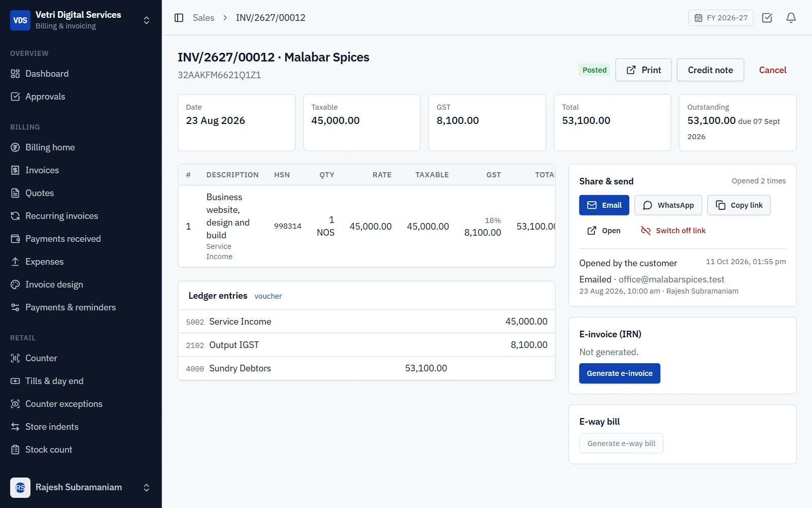Image resolution: width=812 pixels, height=508 pixels.
Task: Open the FY 2026-27 fiscal year selector
Action: pos(721,18)
